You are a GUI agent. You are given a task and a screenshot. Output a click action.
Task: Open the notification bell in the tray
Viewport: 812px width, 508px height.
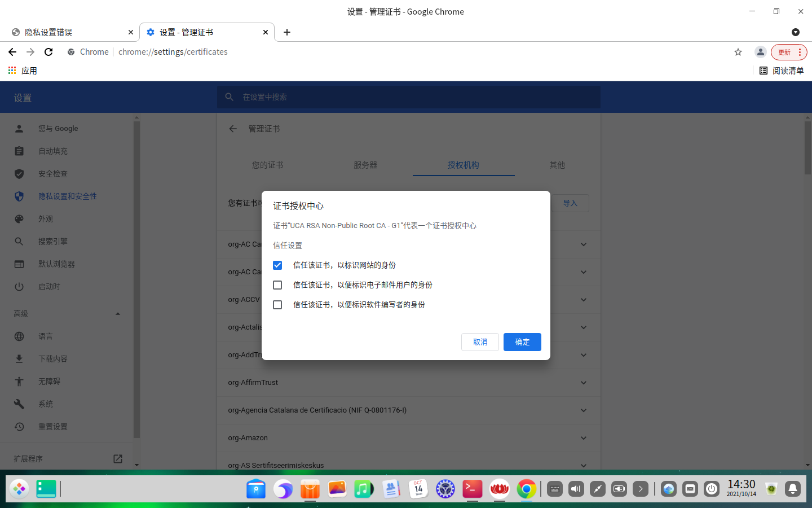(793, 489)
